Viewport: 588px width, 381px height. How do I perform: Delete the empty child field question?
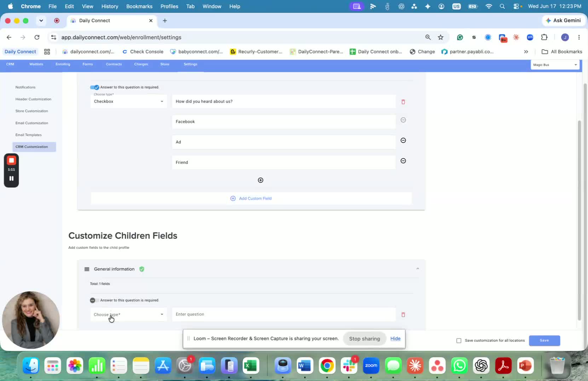point(403,315)
